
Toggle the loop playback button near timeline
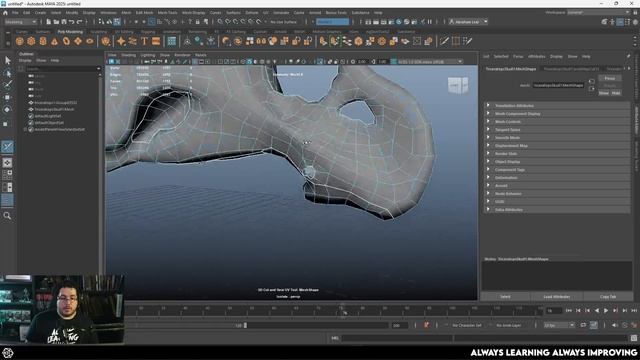point(583,325)
